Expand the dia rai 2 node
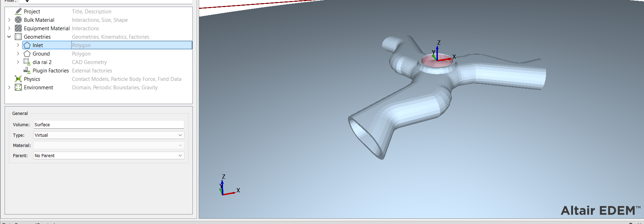This screenshot has width=644, height=224. (18, 62)
